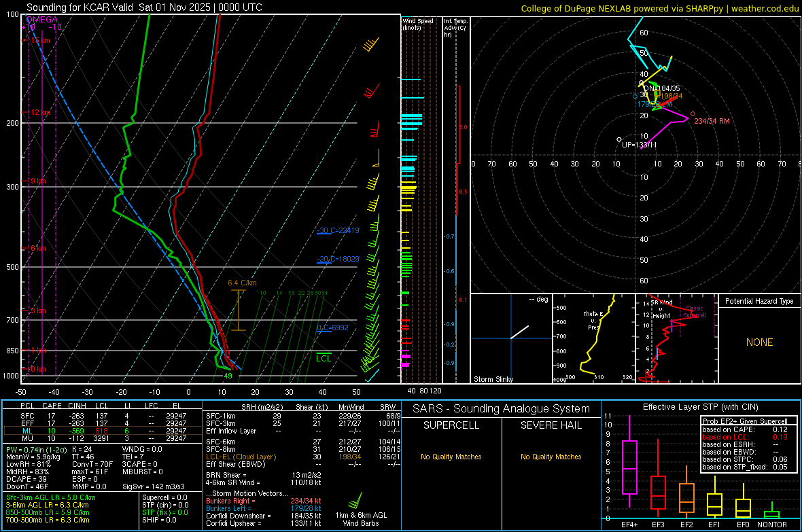The height and width of the screenshot is (532, 802).
Task: Click the 'SigSvr = 142 m3/s3' value
Action: point(154,487)
